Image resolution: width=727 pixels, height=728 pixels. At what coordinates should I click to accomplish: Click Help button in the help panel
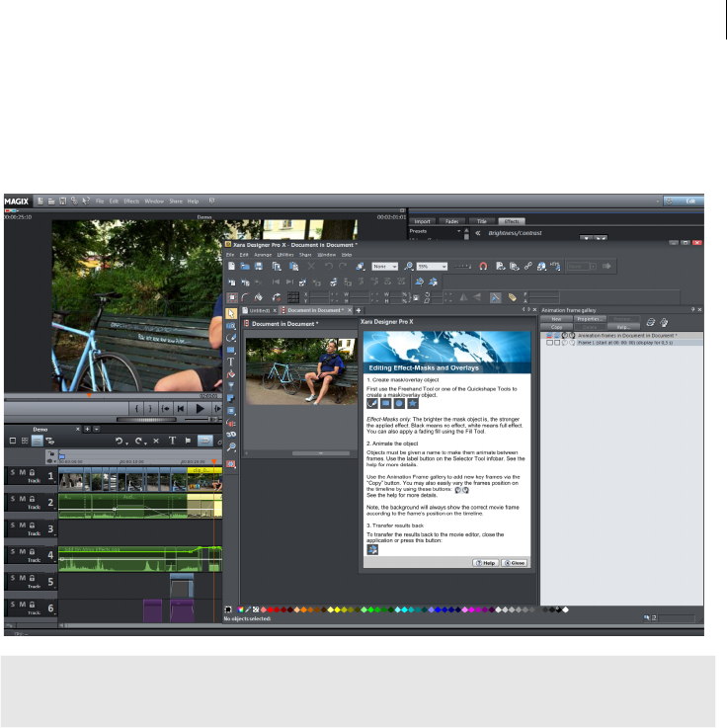point(486,563)
